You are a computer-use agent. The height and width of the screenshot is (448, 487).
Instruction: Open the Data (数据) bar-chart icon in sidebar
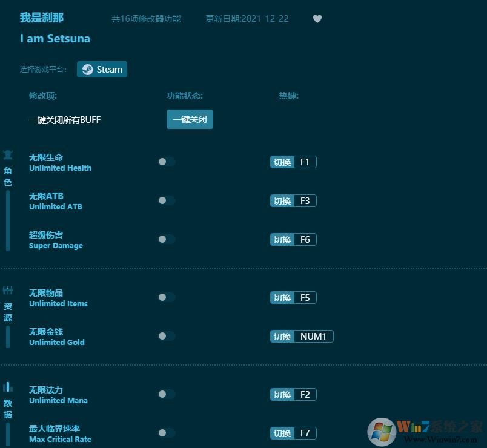[7, 387]
